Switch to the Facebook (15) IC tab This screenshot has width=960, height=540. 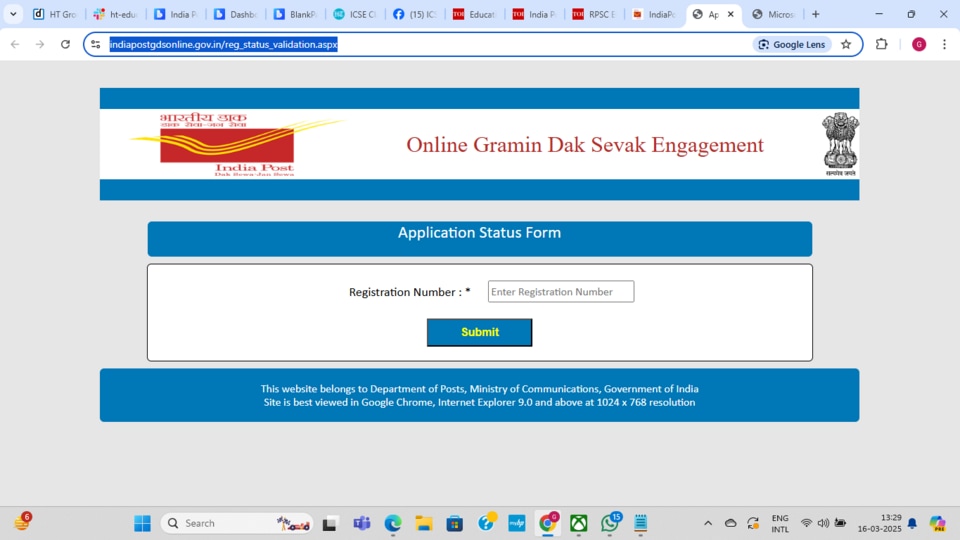pos(415,14)
